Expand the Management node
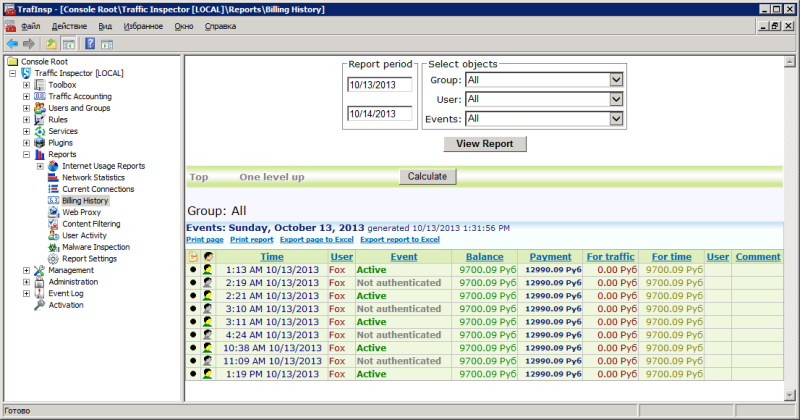Viewport: 800px width, 420px height. [x=27, y=270]
